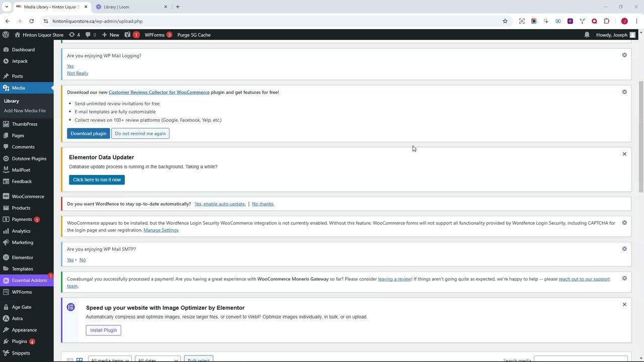
Task: Open the WPForms admin bar menu
Action: pos(158,35)
